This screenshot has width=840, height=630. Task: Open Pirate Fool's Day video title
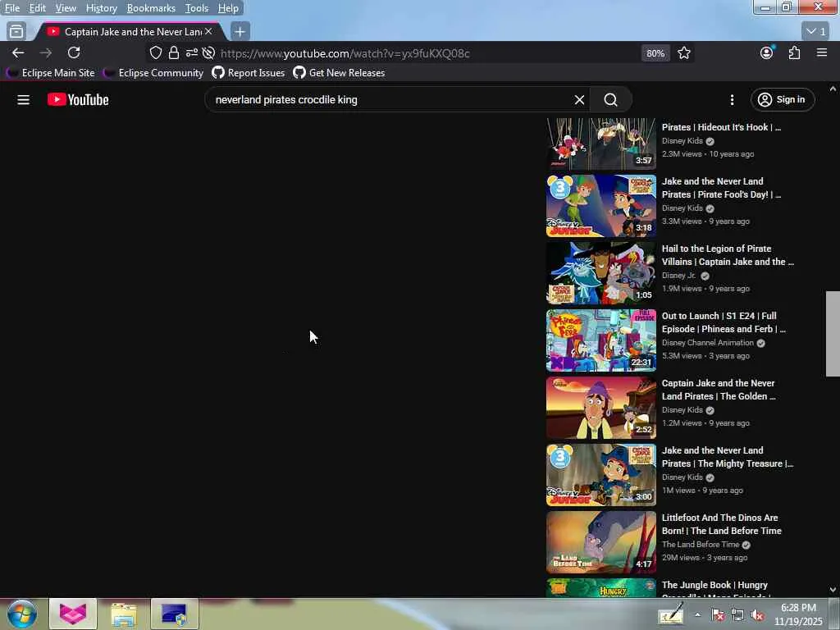721,188
